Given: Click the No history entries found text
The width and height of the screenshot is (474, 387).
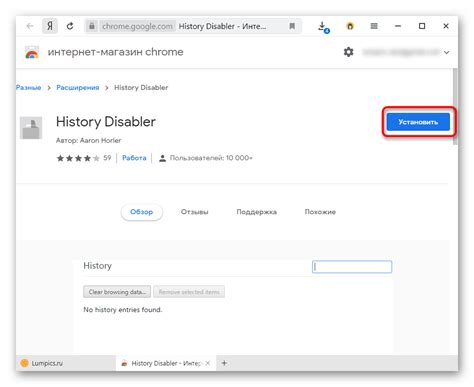Looking at the screenshot, I should click(x=123, y=310).
